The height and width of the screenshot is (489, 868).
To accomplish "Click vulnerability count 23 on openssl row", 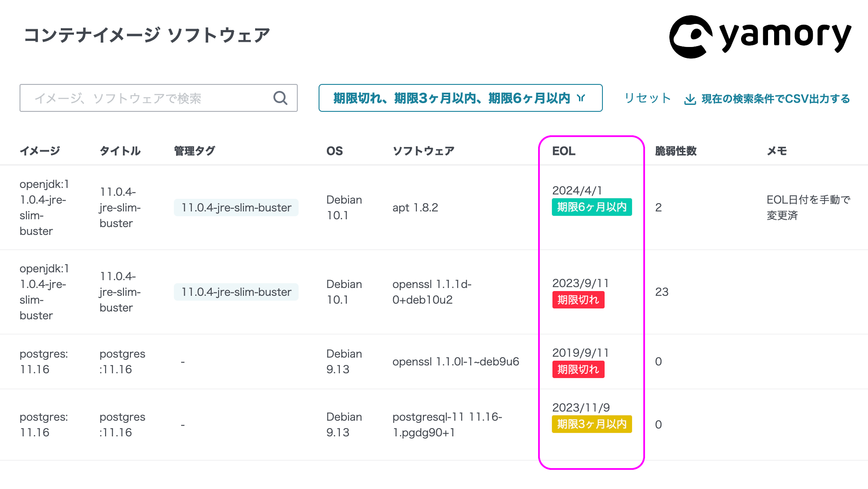I will tap(662, 292).
